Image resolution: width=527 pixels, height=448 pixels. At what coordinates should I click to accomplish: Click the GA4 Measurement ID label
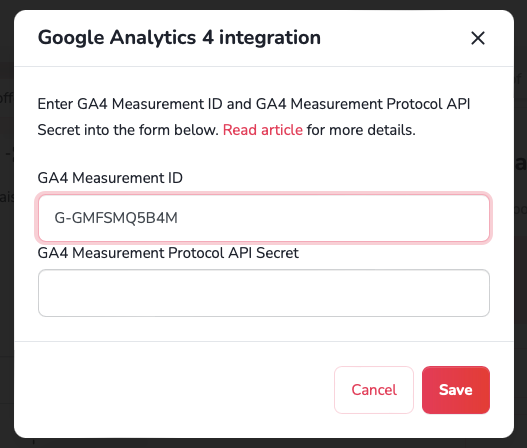click(x=110, y=178)
